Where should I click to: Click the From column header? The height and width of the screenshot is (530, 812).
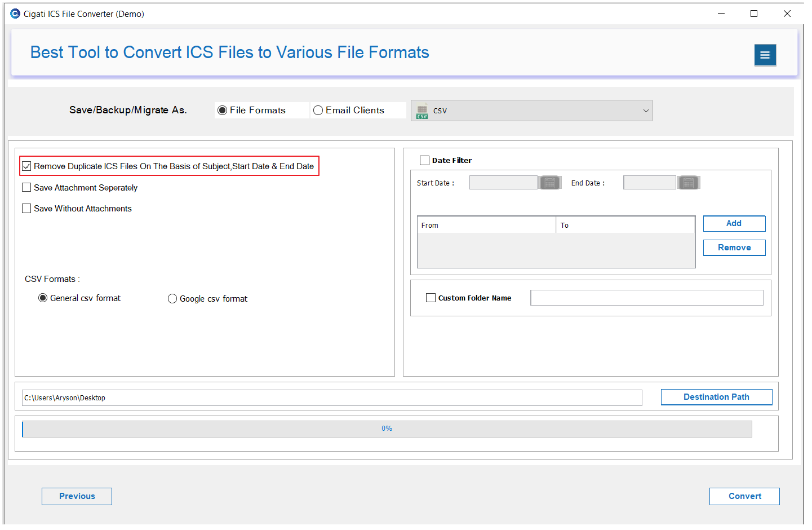click(x=486, y=225)
